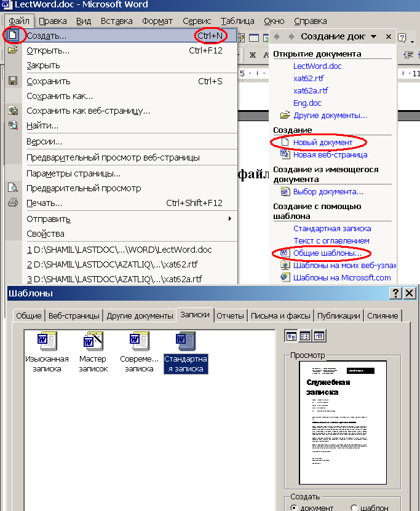Image resolution: width=420 pixels, height=511 pixels.
Task: Click the Текст с оглавлением link
Action: pyautogui.click(x=331, y=241)
